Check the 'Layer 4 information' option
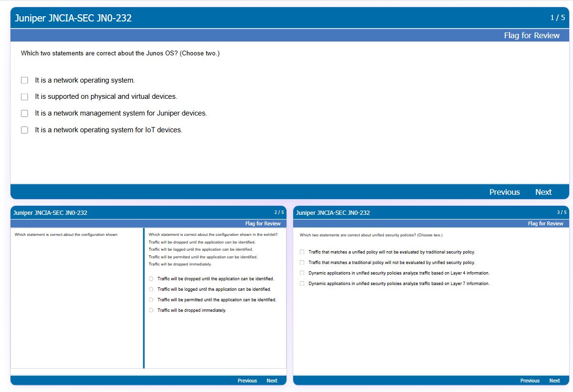Viewport: 573px width, 392px height. coord(302,273)
